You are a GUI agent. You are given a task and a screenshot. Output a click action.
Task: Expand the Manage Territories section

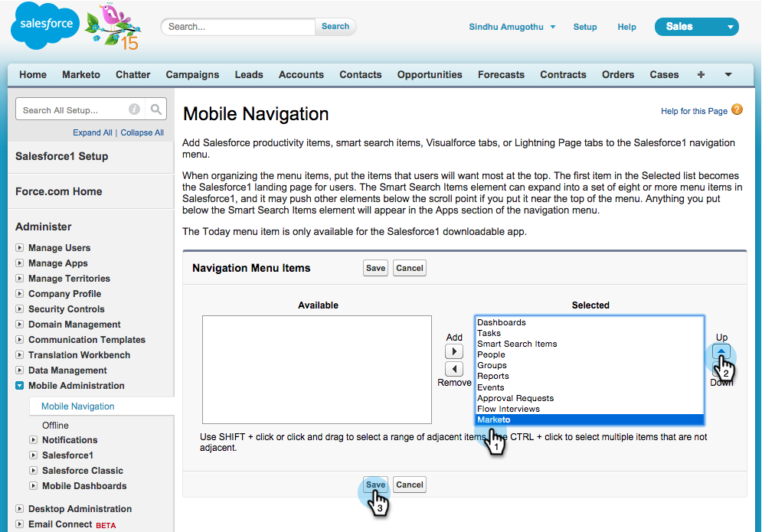tap(19, 279)
